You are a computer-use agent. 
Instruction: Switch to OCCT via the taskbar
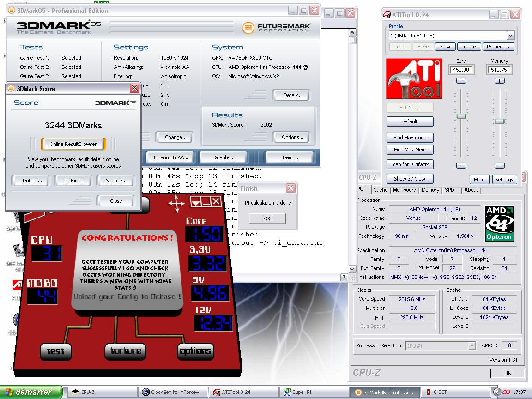click(455, 392)
